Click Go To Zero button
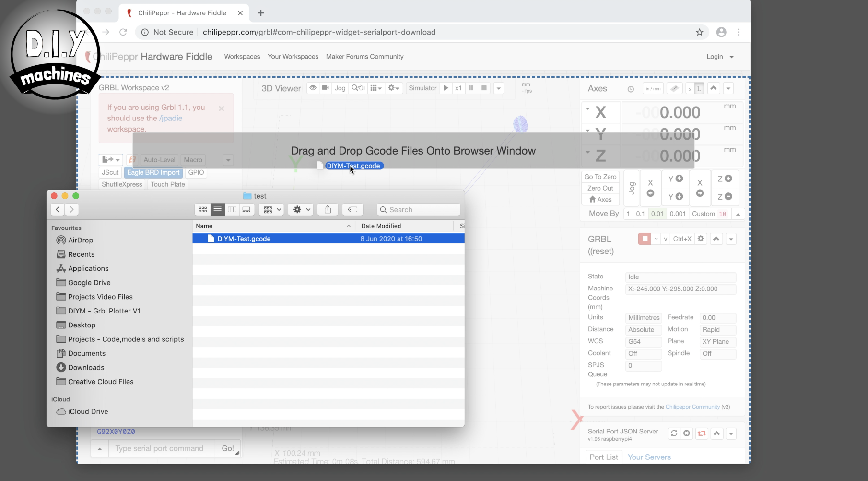 point(600,177)
